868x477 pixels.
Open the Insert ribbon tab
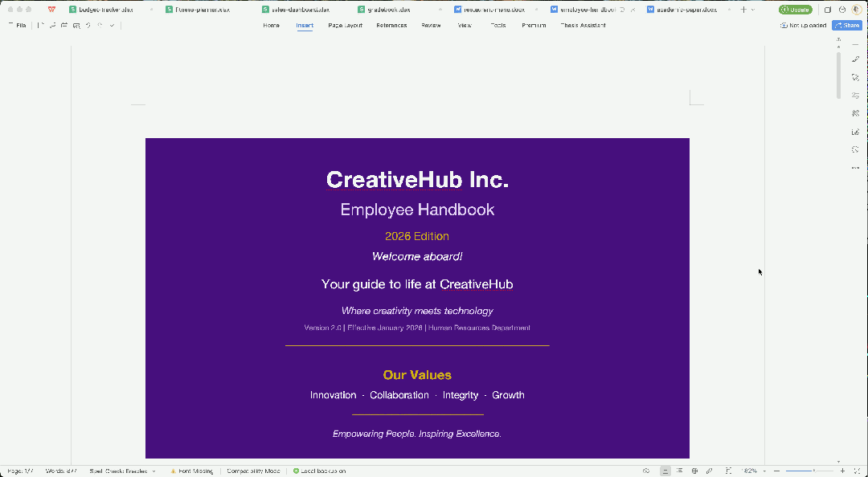point(305,26)
